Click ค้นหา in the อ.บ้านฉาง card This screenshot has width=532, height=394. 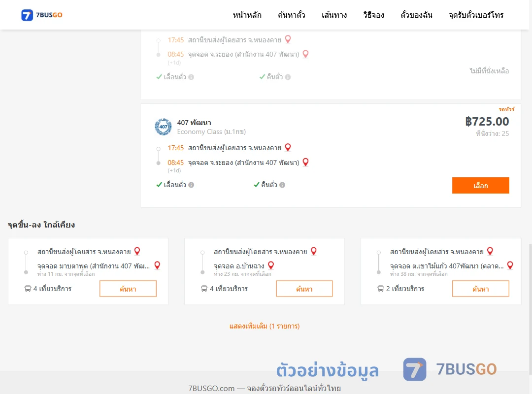click(x=304, y=289)
